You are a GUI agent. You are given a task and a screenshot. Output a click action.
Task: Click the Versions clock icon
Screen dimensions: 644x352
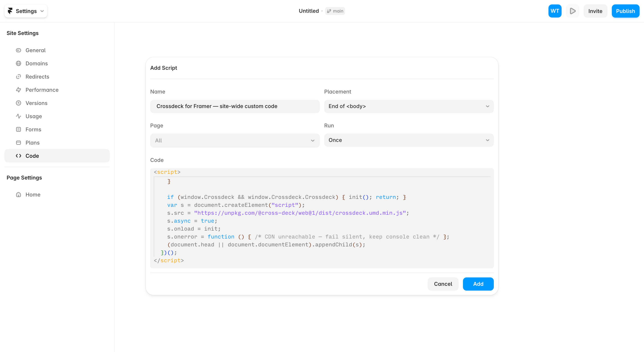tap(19, 103)
